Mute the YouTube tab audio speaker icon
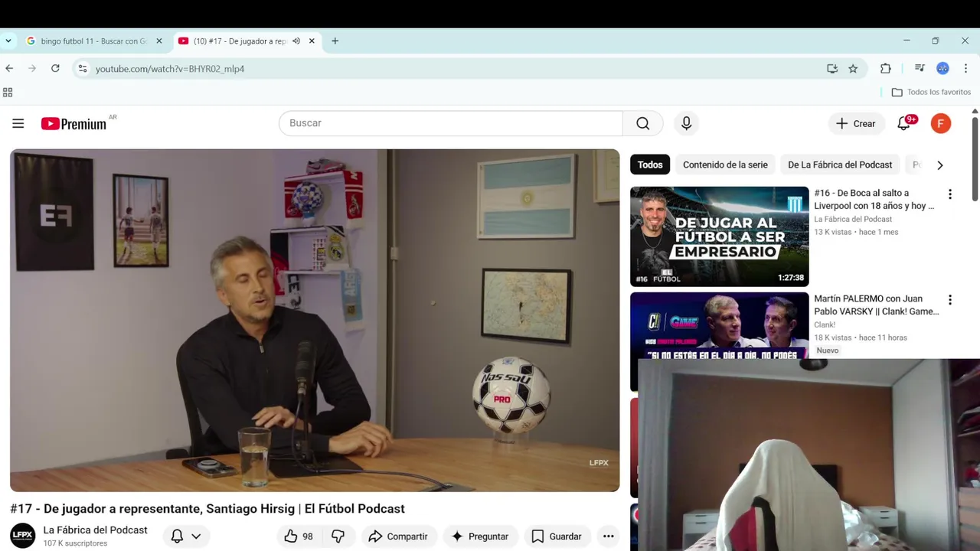 pos(296,41)
